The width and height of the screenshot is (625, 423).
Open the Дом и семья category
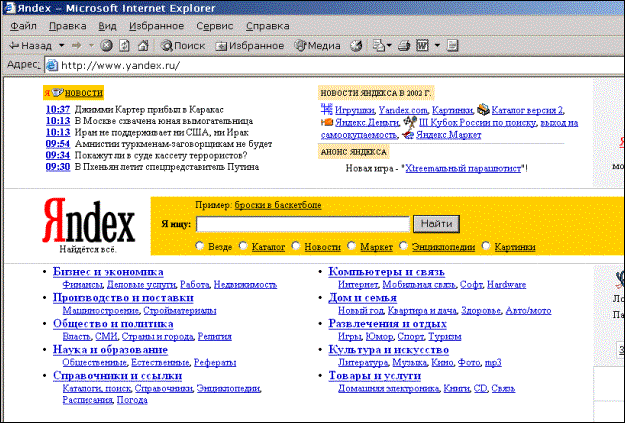pyautogui.click(x=362, y=298)
